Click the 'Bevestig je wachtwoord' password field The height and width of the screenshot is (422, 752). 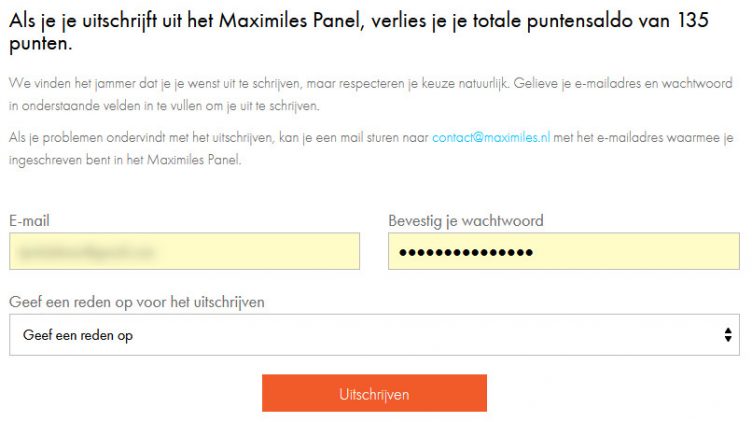[x=564, y=252]
